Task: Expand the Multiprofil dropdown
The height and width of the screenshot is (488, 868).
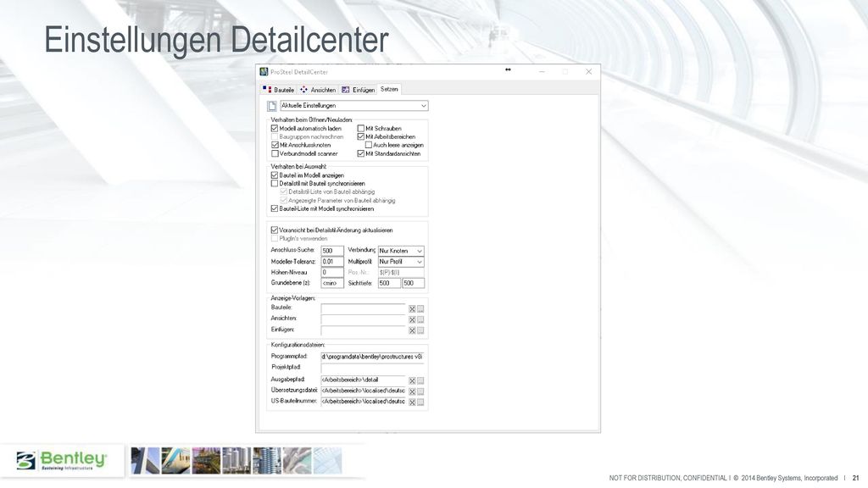Action: (x=401, y=262)
